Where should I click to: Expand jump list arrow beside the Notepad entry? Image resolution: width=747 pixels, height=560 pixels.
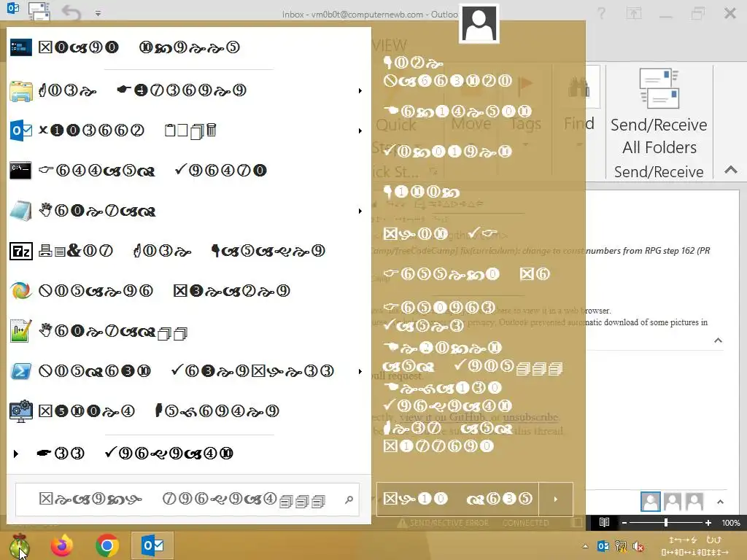(360, 211)
